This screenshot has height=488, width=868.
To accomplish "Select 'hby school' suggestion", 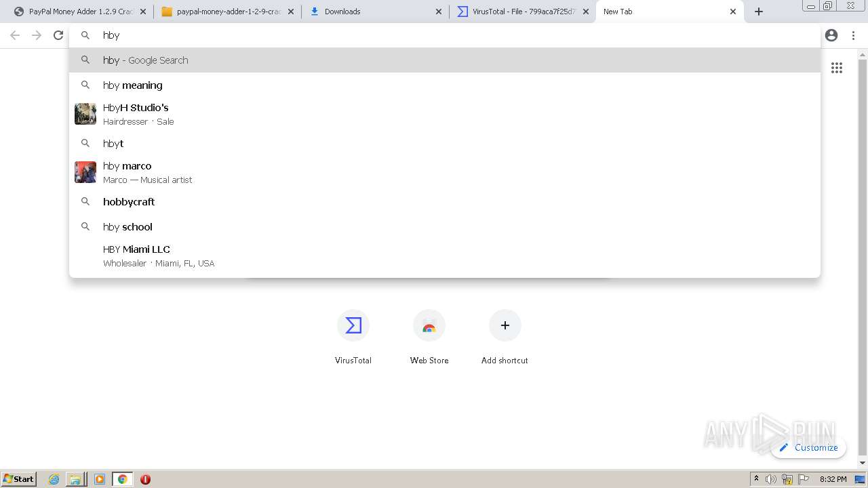I will pyautogui.click(x=445, y=226).
